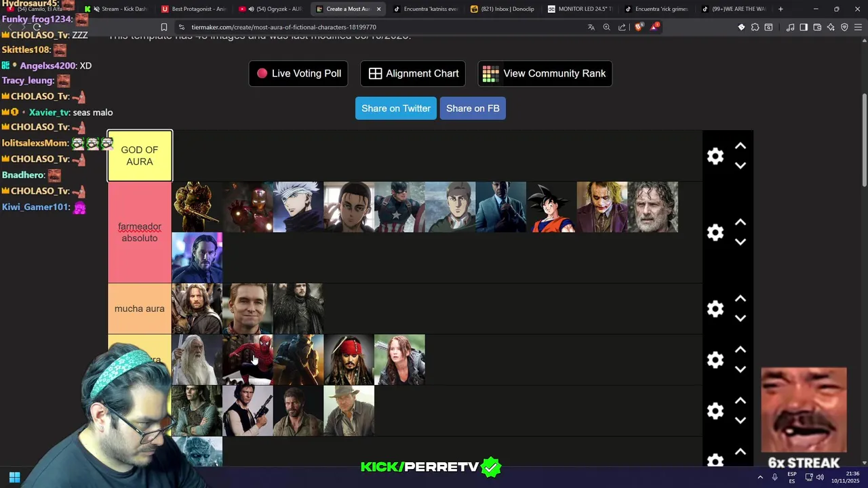Pick the Homelander image in mucha aura
The height and width of the screenshot is (488, 868).
click(248, 308)
